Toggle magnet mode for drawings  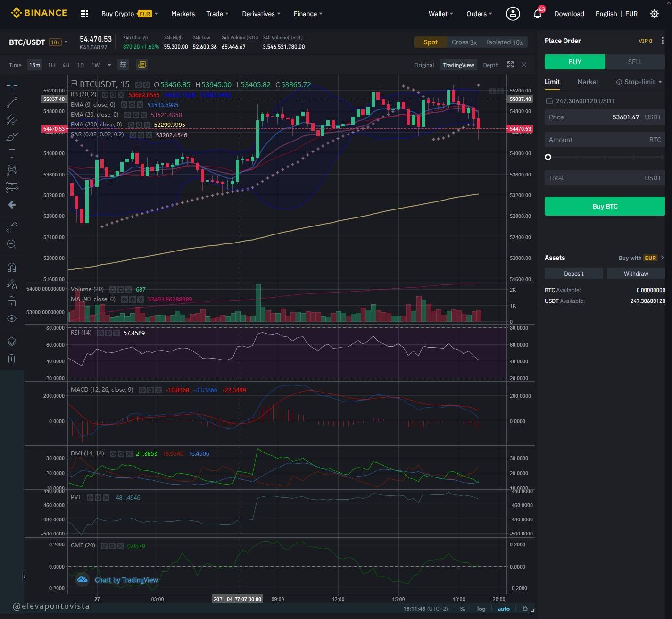point(12,268)
